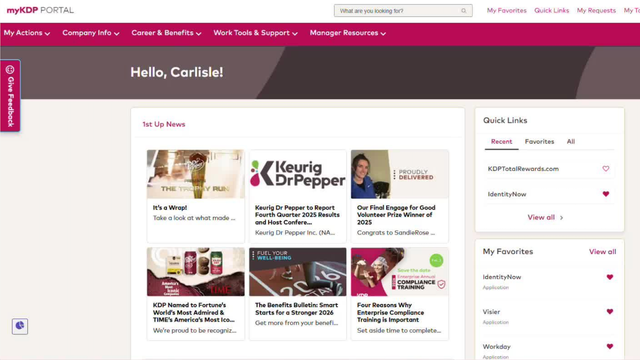Open the 1st Up News heading link

click(164, 124)
